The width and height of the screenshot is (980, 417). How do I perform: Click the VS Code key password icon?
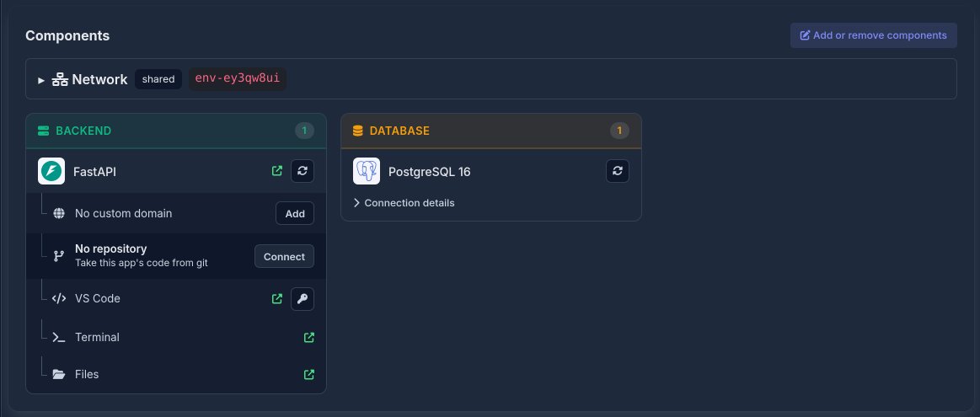pyautogui.click(x=303, y=299)
